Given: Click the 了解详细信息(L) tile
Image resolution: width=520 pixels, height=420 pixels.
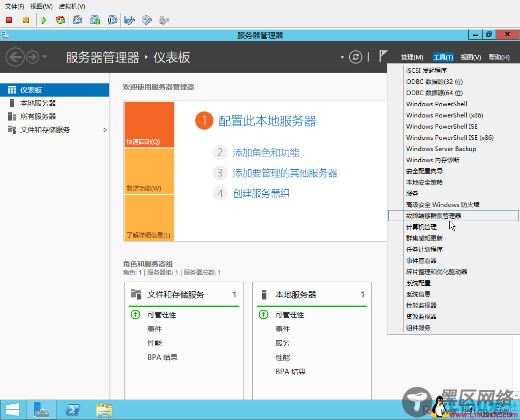Looking at the screenshot, I should click(149, 218).
